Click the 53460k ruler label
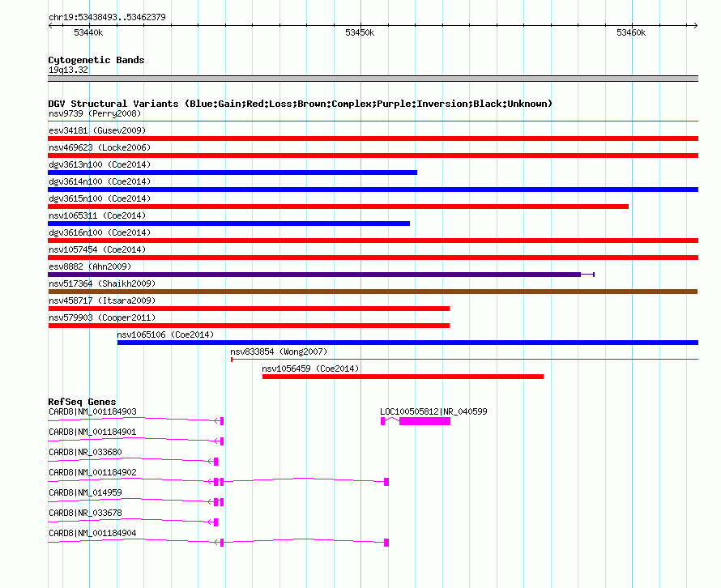 click(631, 32)
